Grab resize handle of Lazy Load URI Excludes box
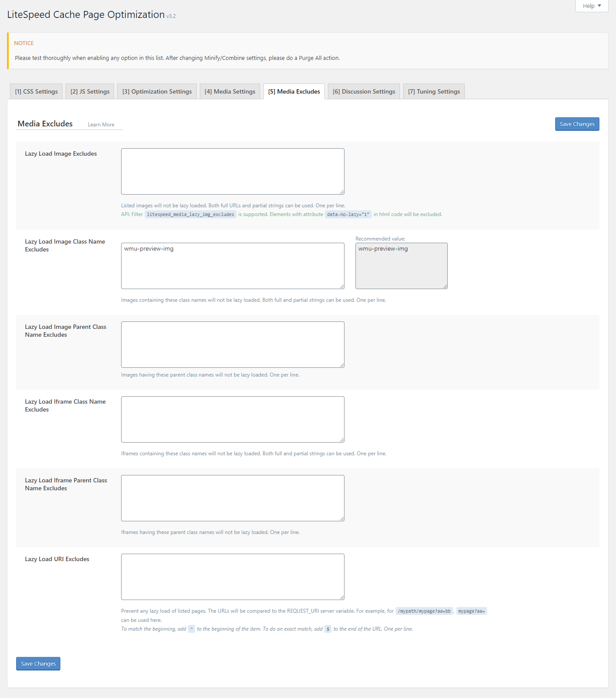 342,597
